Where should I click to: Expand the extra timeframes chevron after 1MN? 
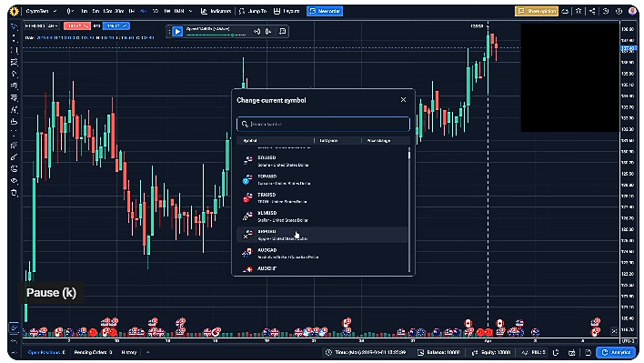point(190,11)
